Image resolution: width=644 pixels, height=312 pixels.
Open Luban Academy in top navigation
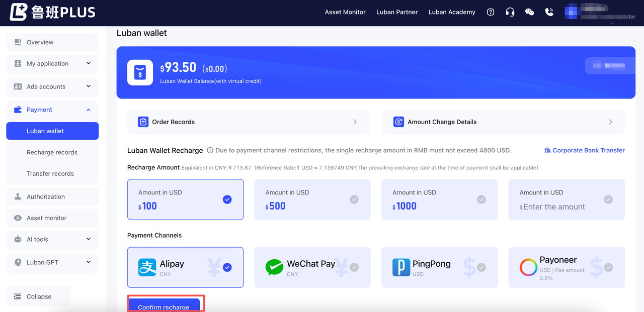coord(452,12)
